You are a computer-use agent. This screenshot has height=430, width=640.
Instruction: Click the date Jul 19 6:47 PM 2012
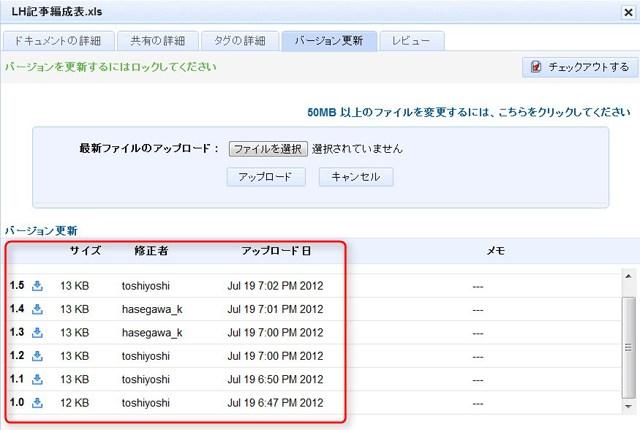(x=276, y=403)
